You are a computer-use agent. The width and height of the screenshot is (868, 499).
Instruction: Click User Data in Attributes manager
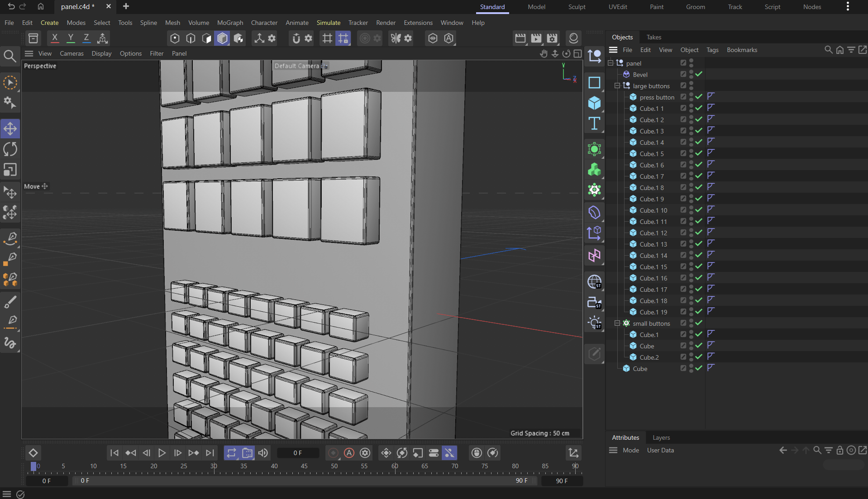[660, 450]
